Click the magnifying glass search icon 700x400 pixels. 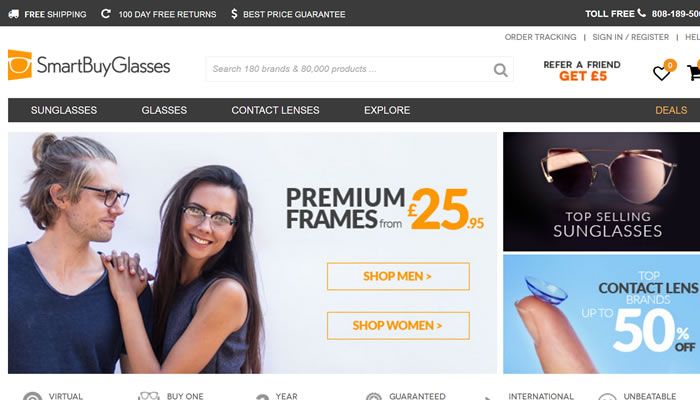[x=500, y=70]
